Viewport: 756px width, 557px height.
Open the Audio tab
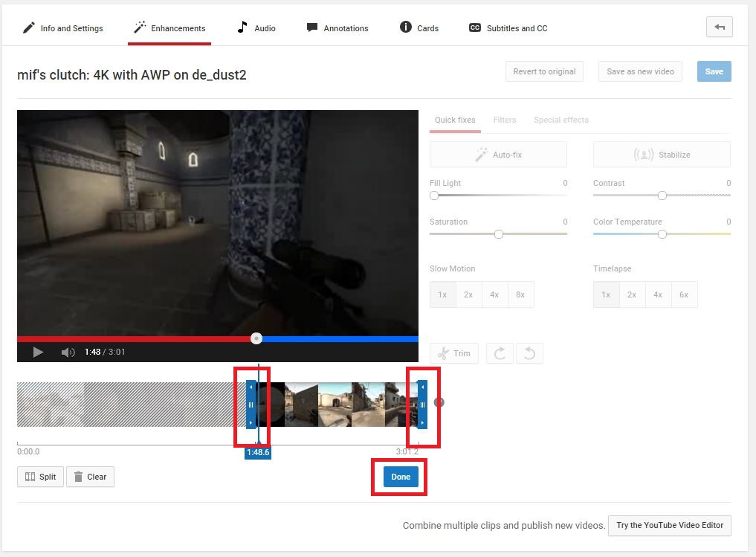point(256,28)
